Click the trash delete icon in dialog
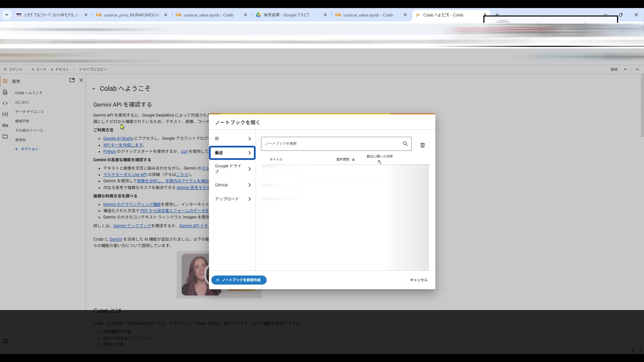Image resolution: width=644 pixels, height=362 pixels. pyautogui.click(x=423, y=145)
